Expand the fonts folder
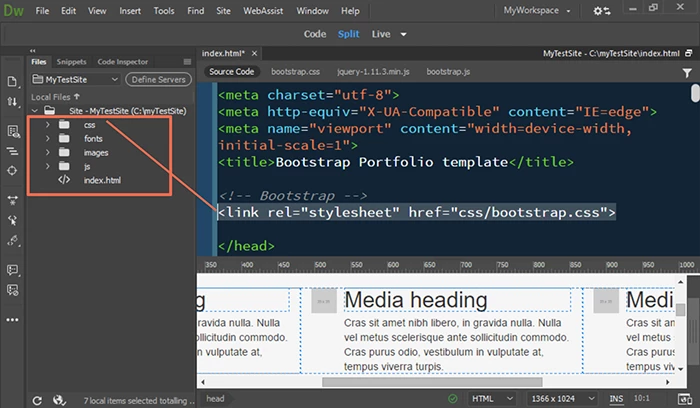 [x=47, y=138]
